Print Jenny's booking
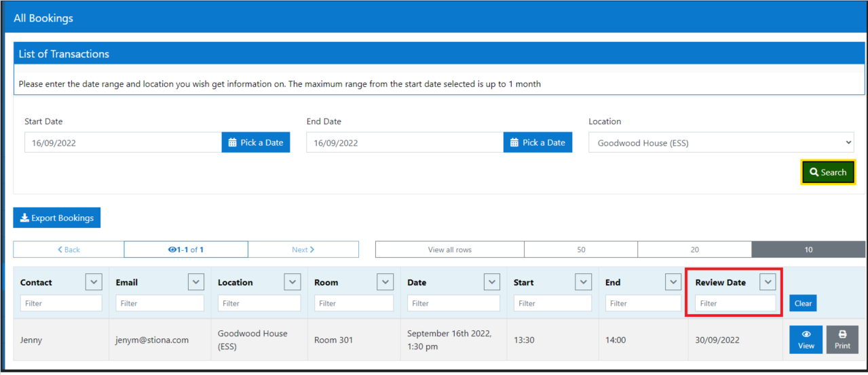Screen dimensions: 868x375 [842, 339]
